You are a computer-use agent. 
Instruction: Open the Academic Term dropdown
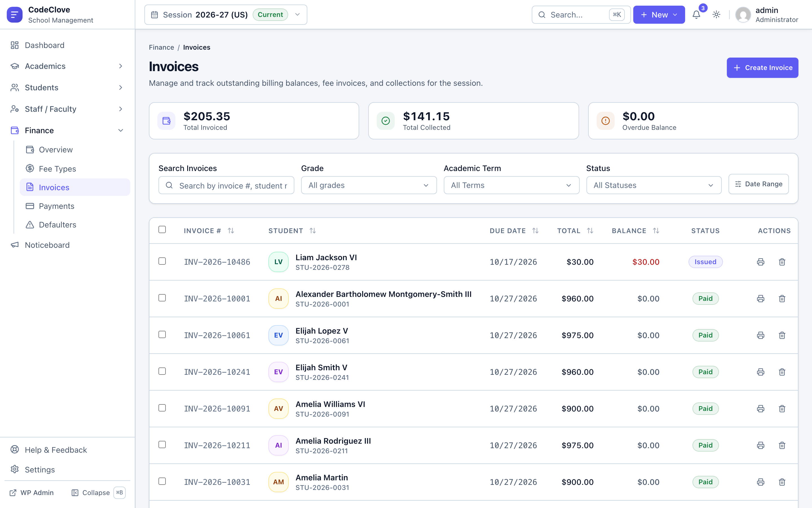(x=511, y=185)
